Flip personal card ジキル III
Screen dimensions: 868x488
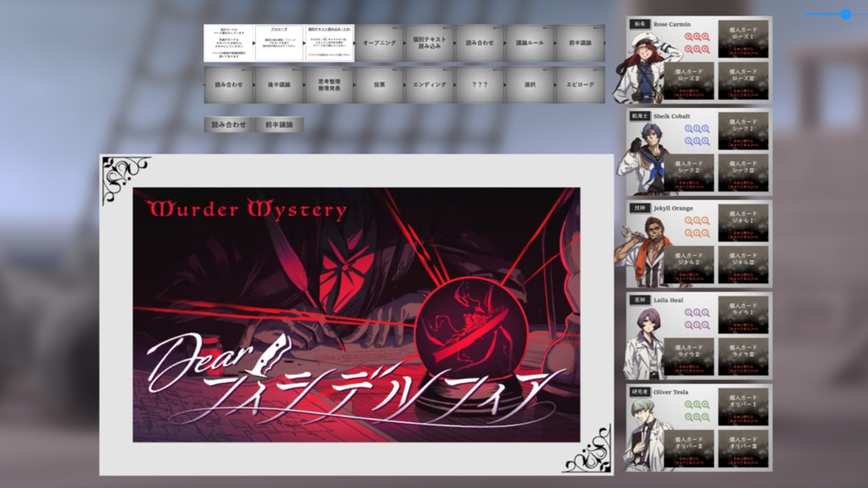click(x=743, y=265)
